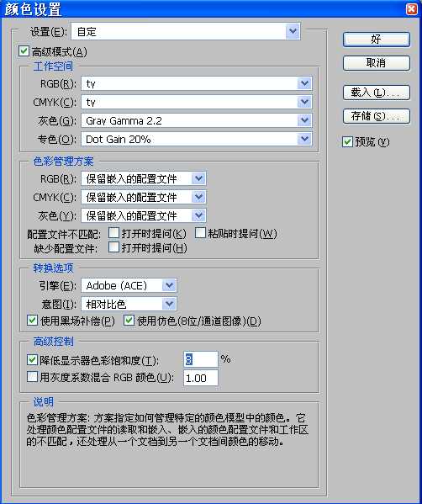Click the 载入(L)... button
The height and width of the screenshot is (504, 422).
click(x=377, y=93)
